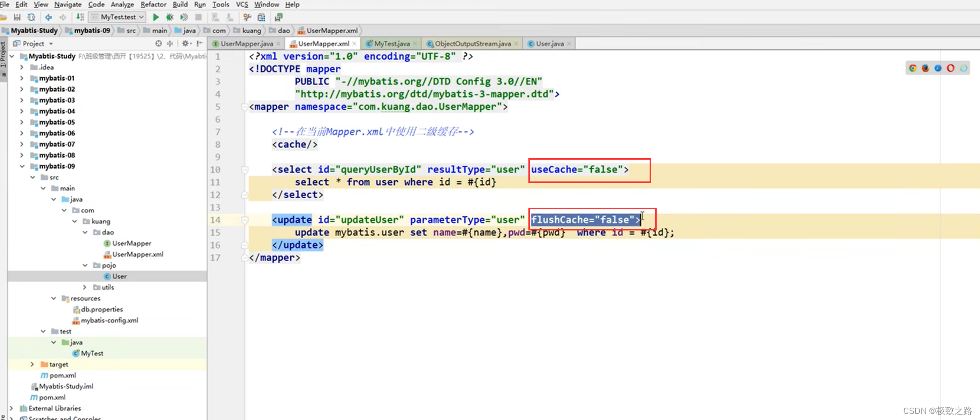980x420 pixels.
Task: Click the mapper namespace attribute text
Action: 398,107
